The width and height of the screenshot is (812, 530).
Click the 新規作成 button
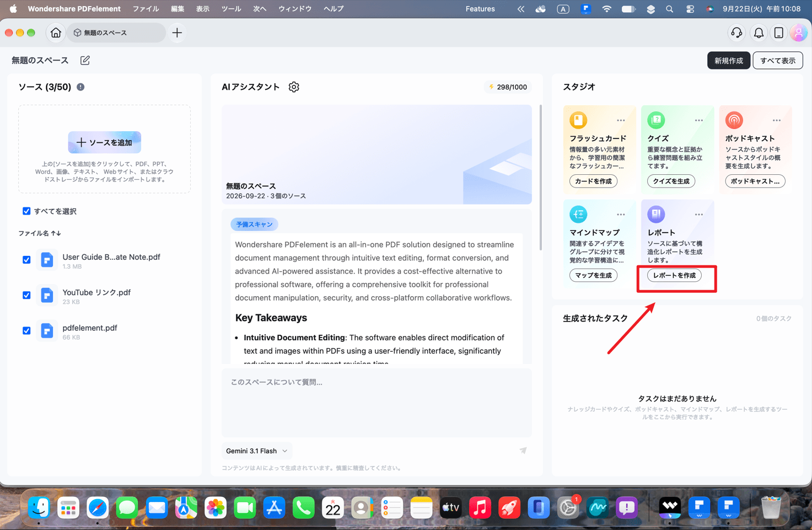(x=729, y=61)
